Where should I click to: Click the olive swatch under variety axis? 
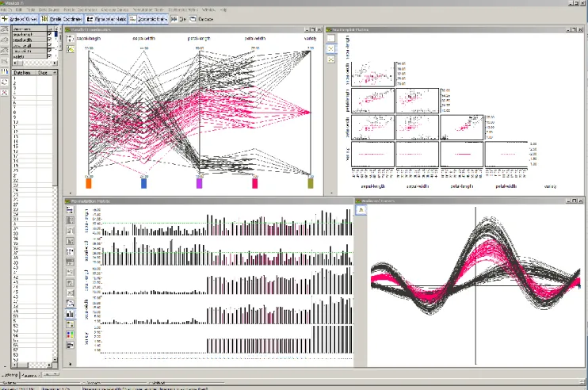click(x=311, y=183)
